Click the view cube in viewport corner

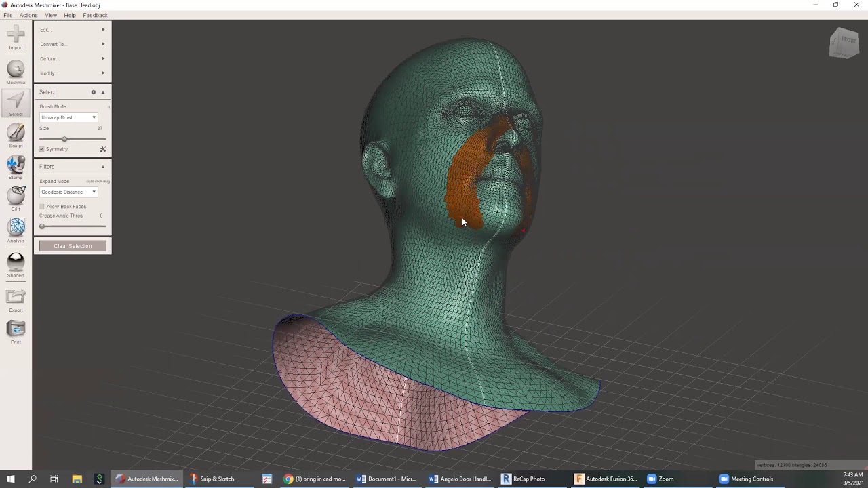tap(844, 43)
